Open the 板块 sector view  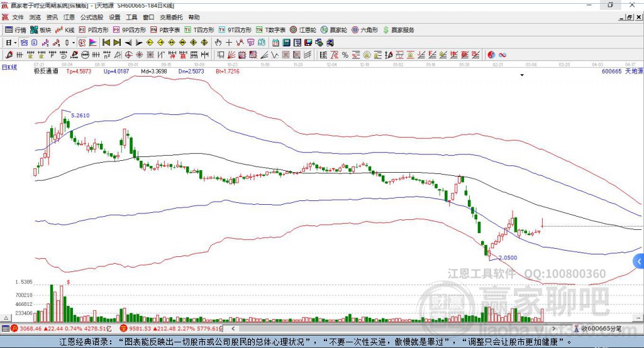click(41, 30)
